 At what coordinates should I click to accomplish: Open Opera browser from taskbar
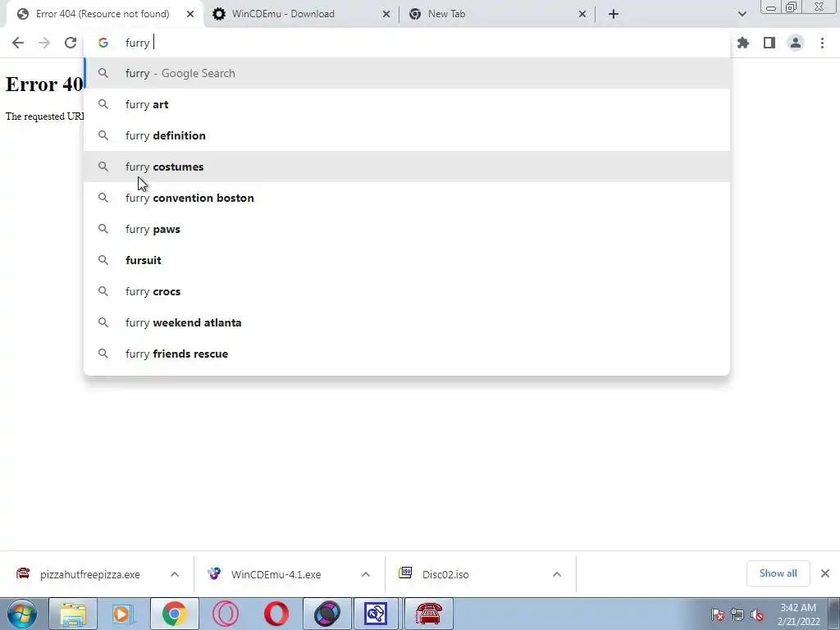[276, 614]
